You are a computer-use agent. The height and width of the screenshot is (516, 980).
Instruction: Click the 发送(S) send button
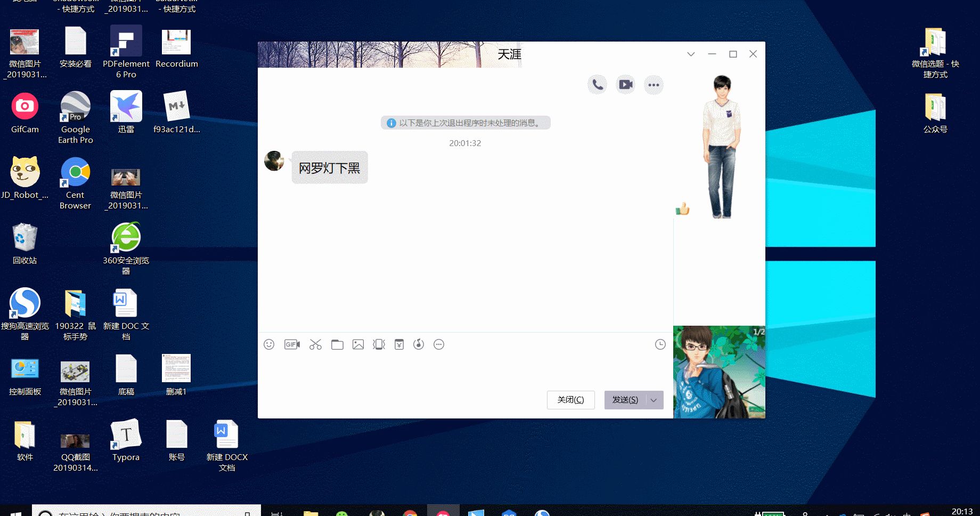point(625,400)
